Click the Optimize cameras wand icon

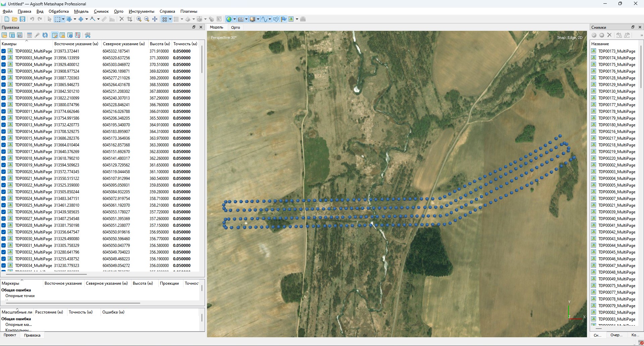tap(37, 35)
